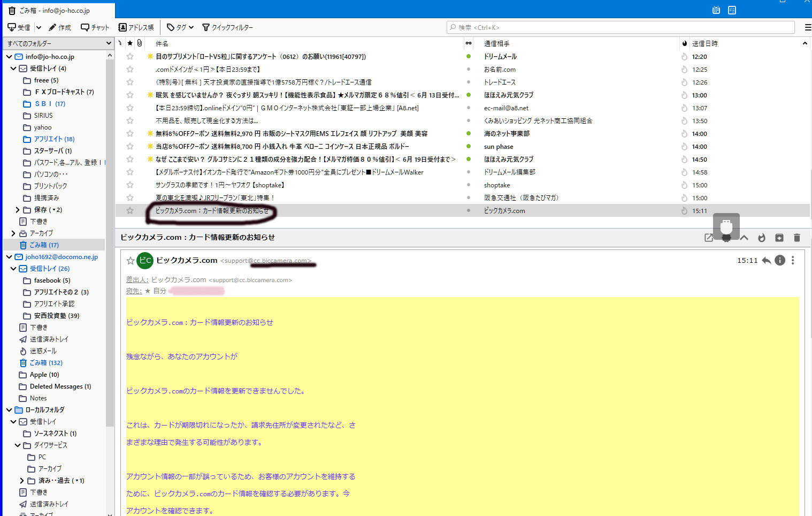Expand the 保存 folder in tree
The image size is (812, 516).
pos(17,210)
